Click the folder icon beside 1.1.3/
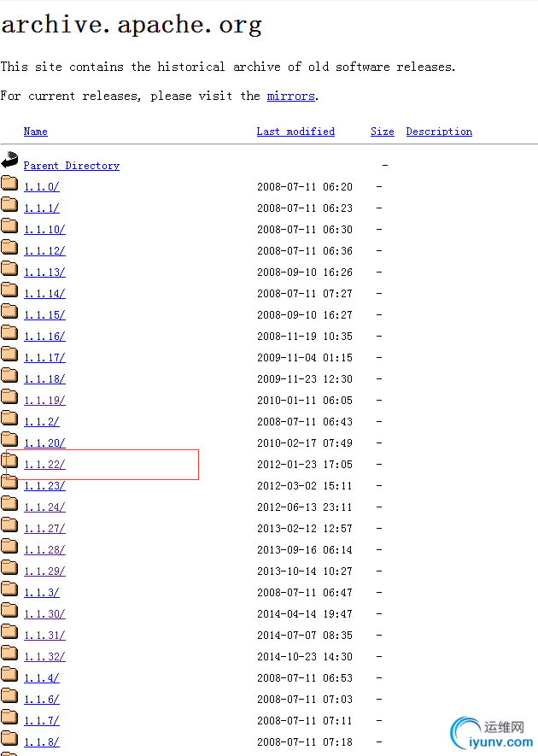The image size is (538, 756). [x=9, y=589]
